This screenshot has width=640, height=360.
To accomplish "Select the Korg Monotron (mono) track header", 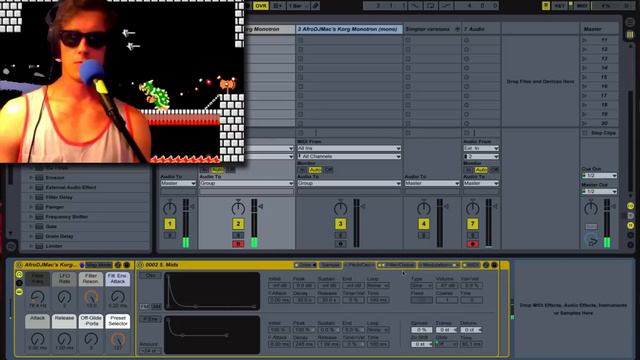I will coord(348,29).
